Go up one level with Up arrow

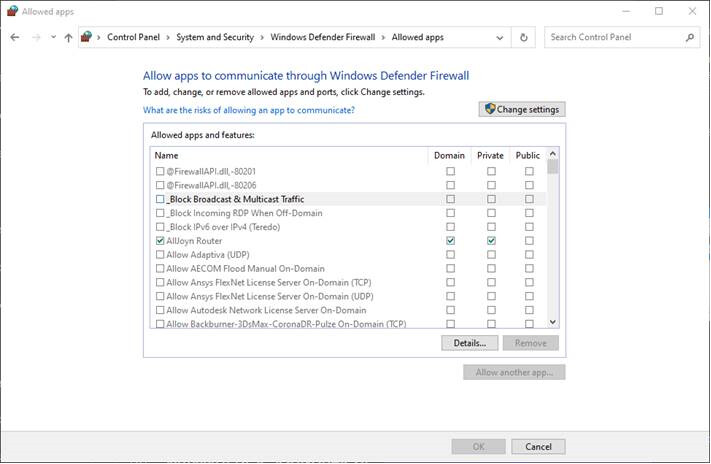[x=68, y=37]
